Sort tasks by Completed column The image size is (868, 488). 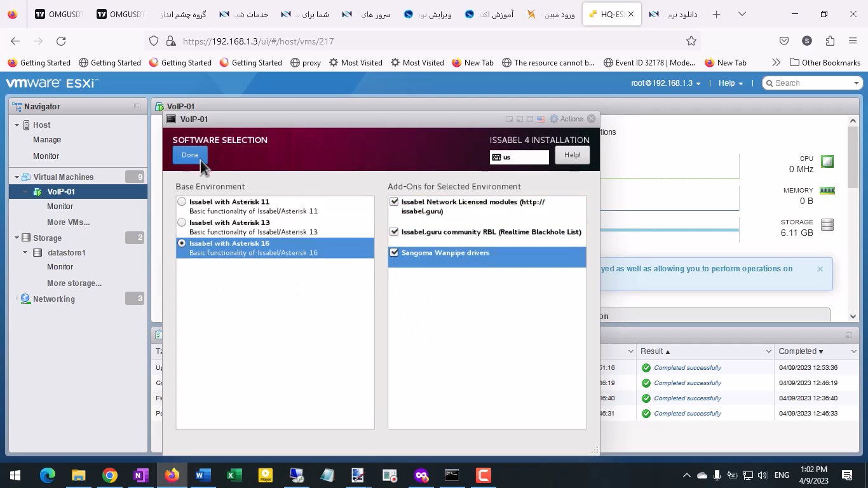(801, 351)
